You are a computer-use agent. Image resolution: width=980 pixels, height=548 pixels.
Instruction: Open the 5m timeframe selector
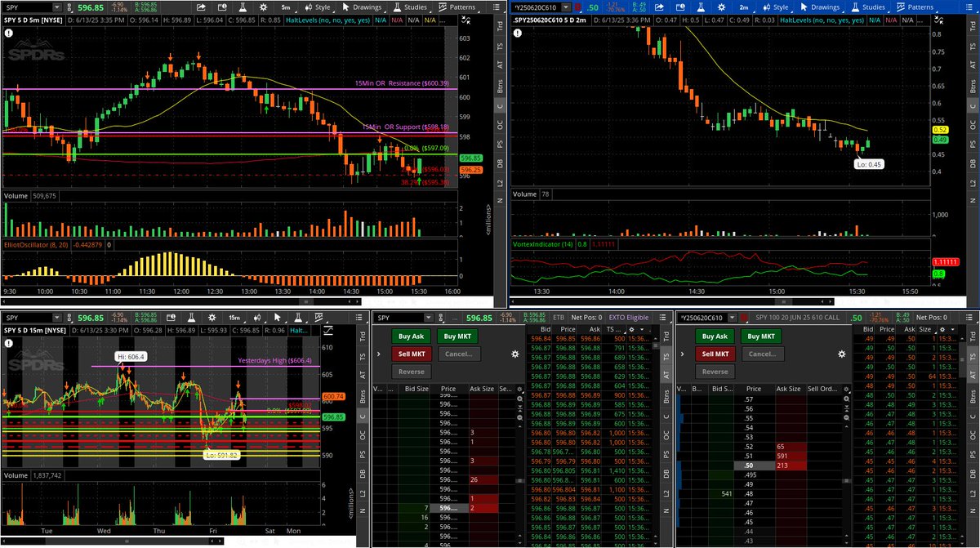[286, 7]
